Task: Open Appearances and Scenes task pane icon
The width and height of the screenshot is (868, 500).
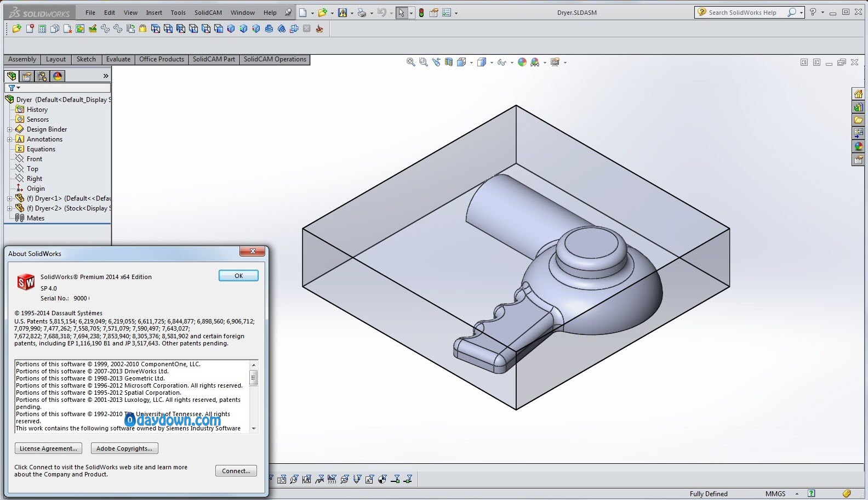Action: click(859, 146)
